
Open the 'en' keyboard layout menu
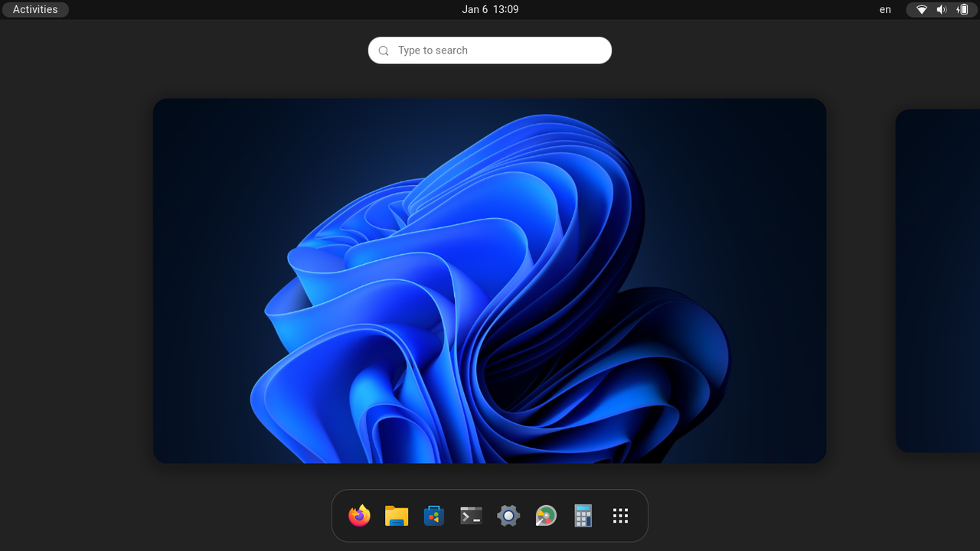click(885, 10)
